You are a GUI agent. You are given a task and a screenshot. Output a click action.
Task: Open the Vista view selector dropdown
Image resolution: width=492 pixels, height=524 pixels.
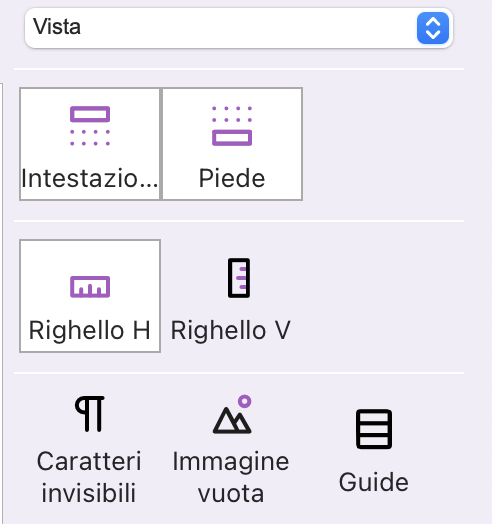(x=239, y=28)
